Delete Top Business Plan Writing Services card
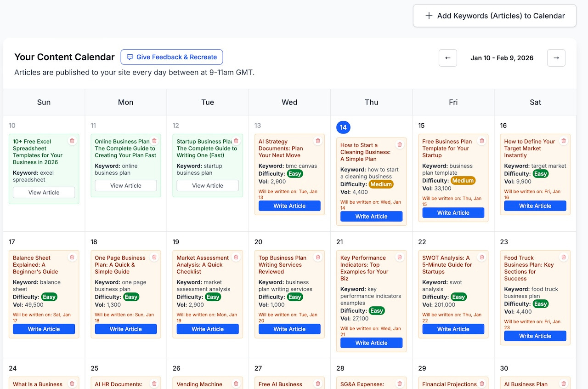This screenshot has height=389, width=588. (317, 257)
